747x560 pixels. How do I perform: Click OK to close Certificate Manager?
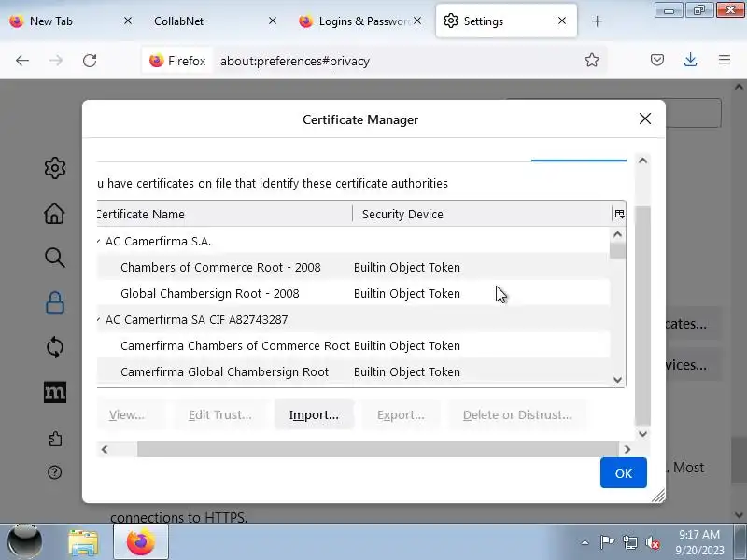[623, 473]
